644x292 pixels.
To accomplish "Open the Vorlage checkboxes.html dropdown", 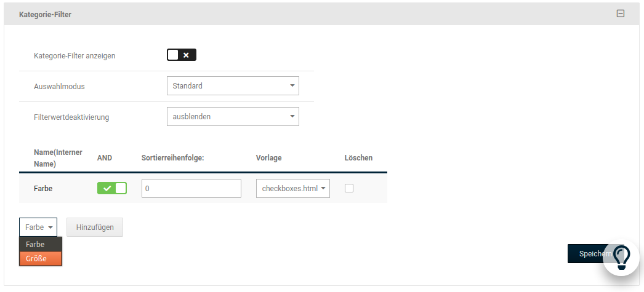I will [293, 189].
